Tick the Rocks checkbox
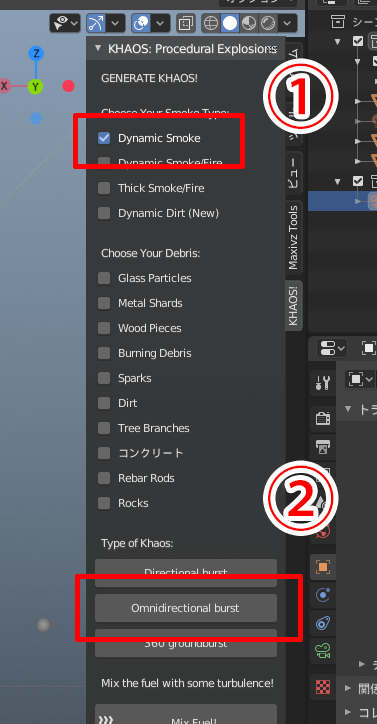 click(x=104, y=503)
